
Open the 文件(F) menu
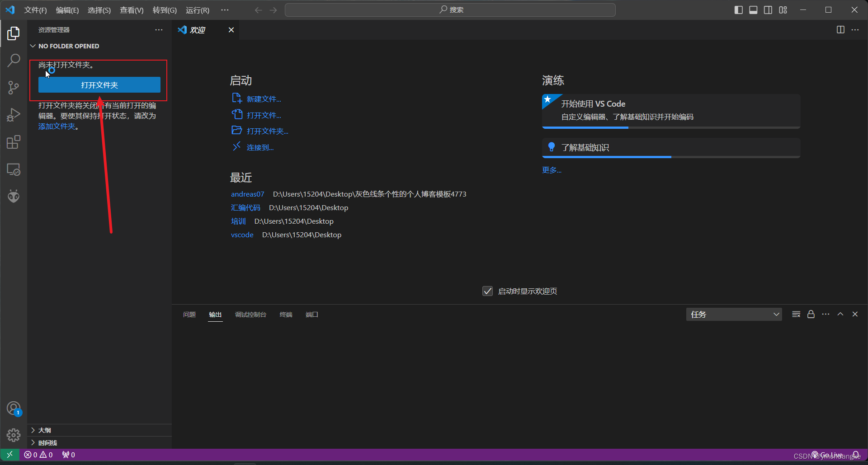pyautogui.click(x=35, y=10)
